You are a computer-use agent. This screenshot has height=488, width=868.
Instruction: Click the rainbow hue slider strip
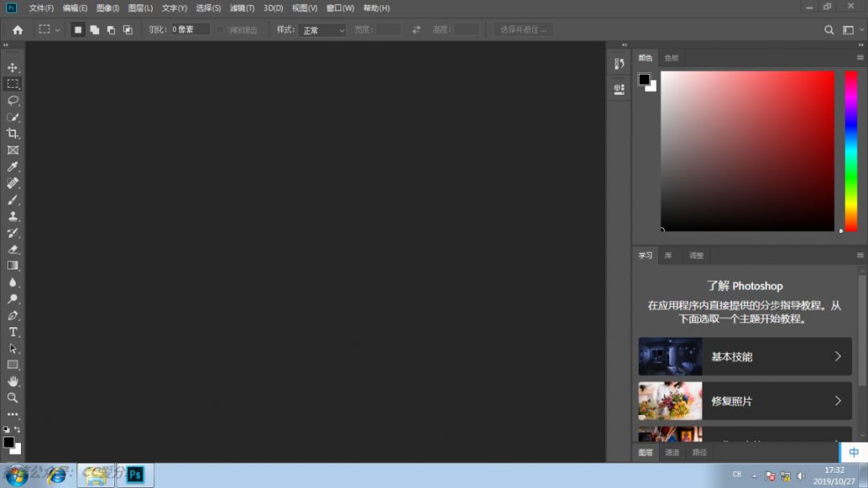(851, 150)
